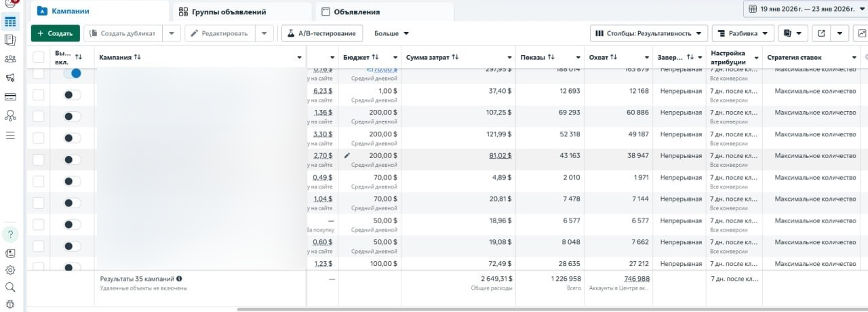Image resolution: width=868 pixels, height=312 pixels.
Task: Sort by the Кампания column arrows
Action: point(138,58)
